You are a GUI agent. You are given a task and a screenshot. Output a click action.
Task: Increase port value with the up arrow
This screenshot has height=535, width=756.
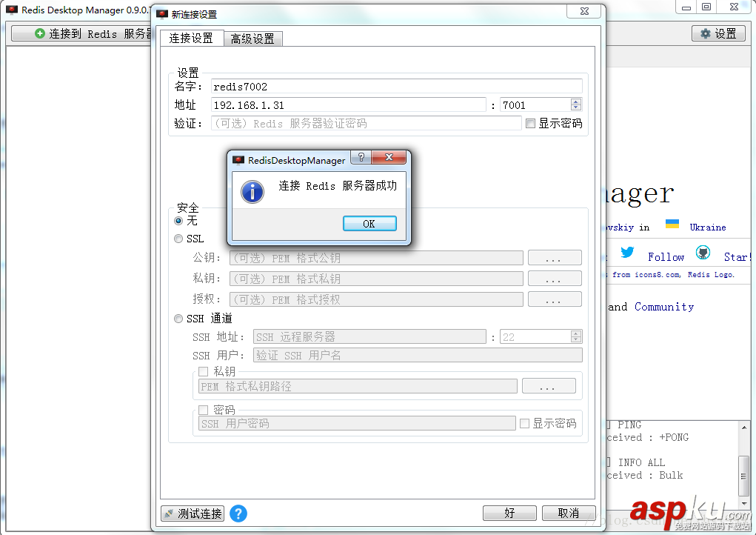pyautogui.click(x=575, y=102)
